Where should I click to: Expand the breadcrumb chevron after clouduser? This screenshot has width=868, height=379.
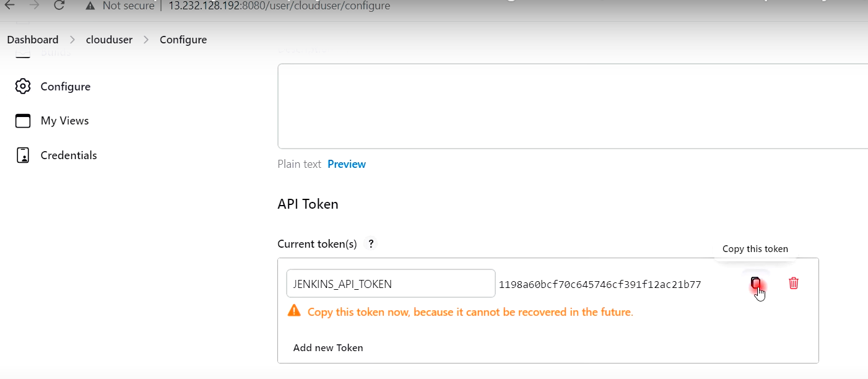pos(146,40)
